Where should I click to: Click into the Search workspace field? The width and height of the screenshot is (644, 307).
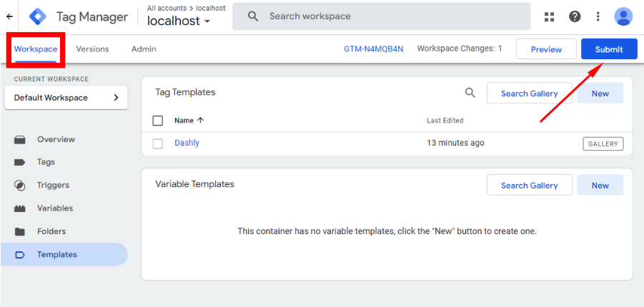[382, 16]
